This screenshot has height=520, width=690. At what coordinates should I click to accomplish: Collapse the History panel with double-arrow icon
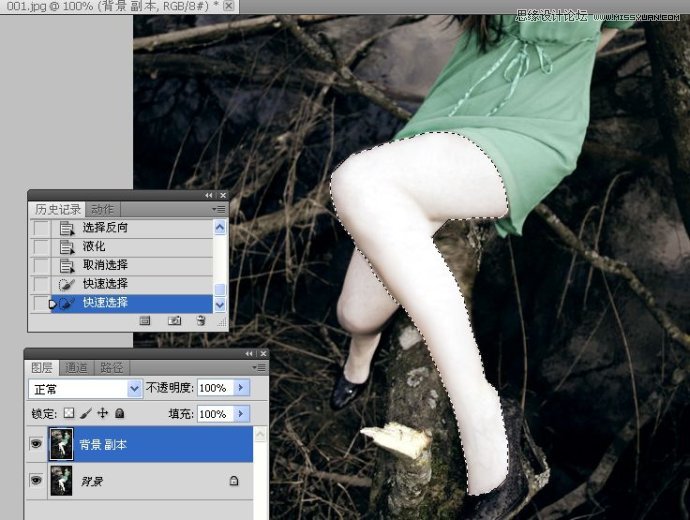(x=209, y=195)
